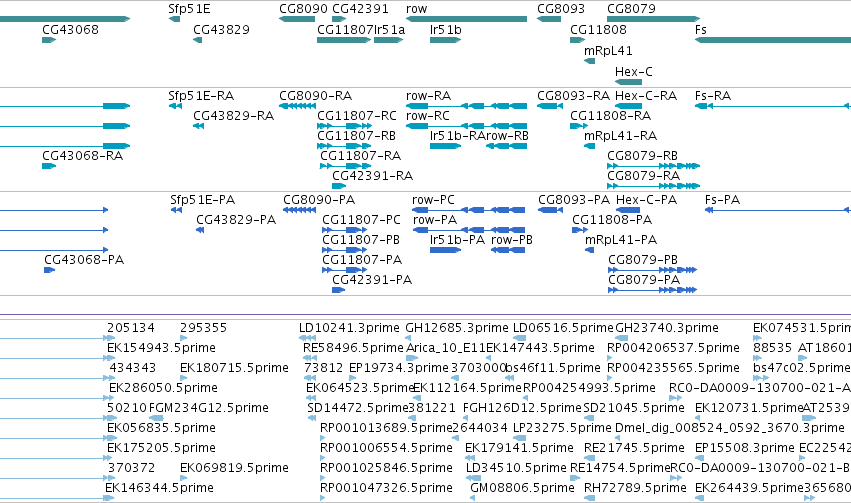Select the CG43068 gene label
Screen dimensions: 851x503
(x=71, y=30)
